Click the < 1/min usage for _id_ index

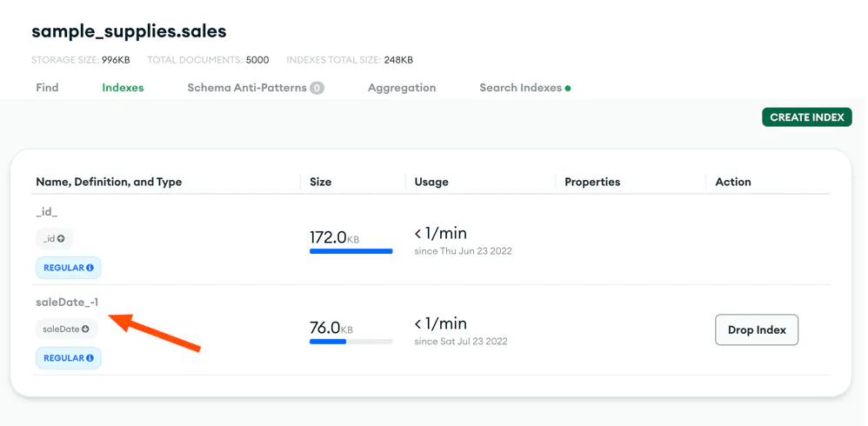[x=441, y=234]
